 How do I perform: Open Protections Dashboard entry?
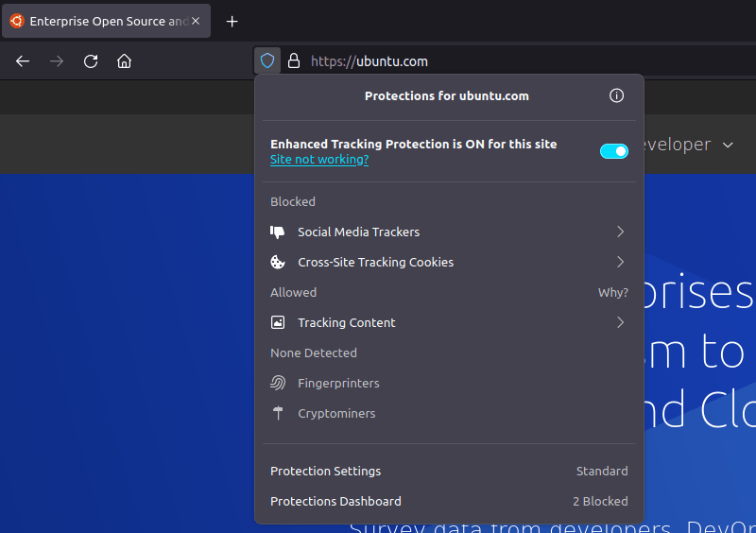[335, 501]
